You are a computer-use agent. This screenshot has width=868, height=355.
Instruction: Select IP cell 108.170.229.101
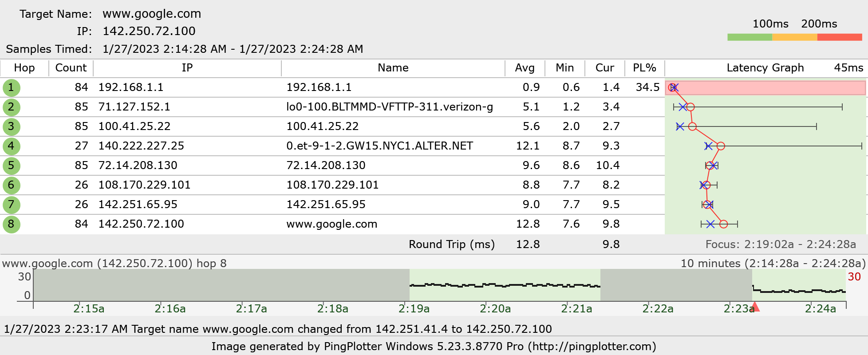(x=144, y=185)
